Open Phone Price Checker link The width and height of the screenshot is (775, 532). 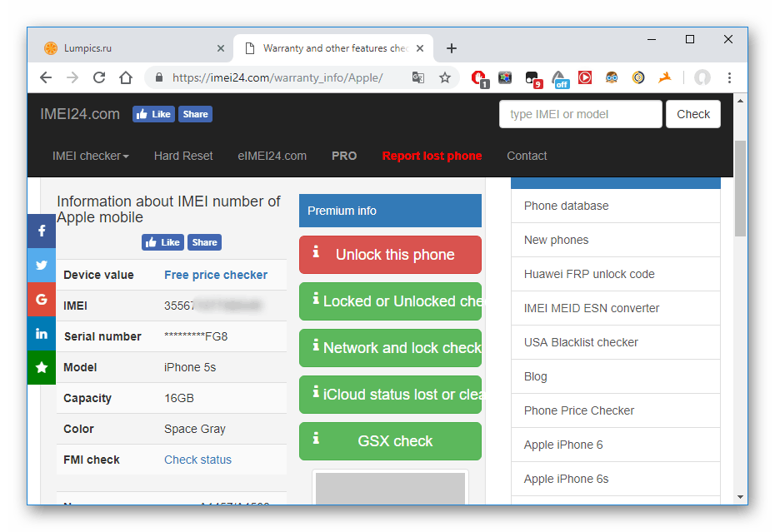616,410
